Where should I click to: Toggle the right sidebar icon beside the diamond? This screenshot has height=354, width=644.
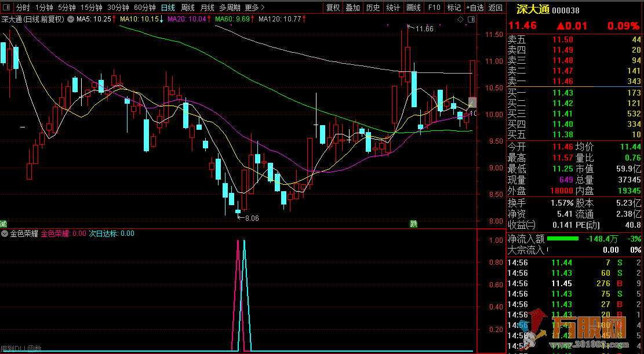coord(471,19)
